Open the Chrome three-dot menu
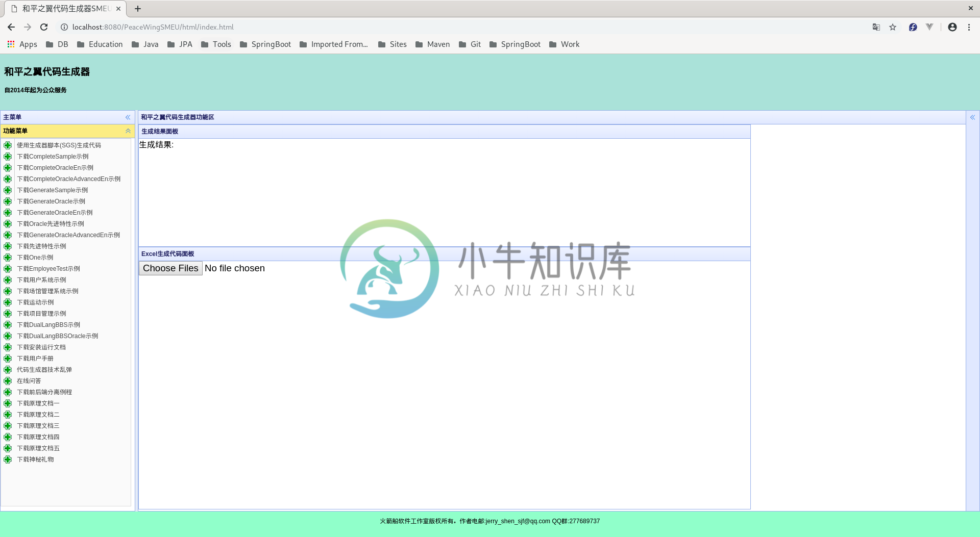The image size is (980, 537). click(x=969, y=27)
